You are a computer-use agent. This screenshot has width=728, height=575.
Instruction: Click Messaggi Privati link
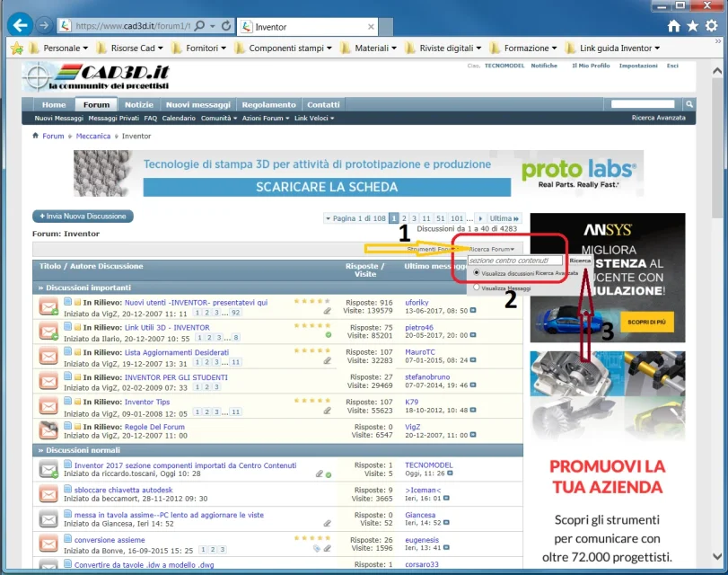tap(114, 118)
